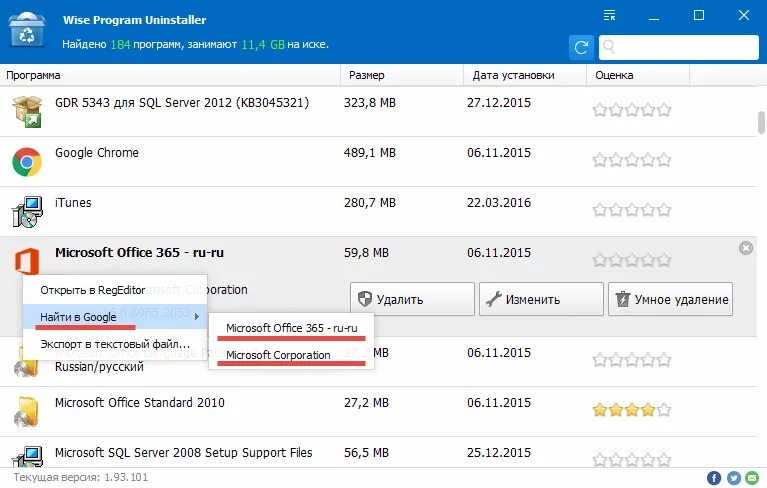This screenshot has width=767, height=488.
Task: Click Изменить to modify Office 365
Action: pos(541,299)
